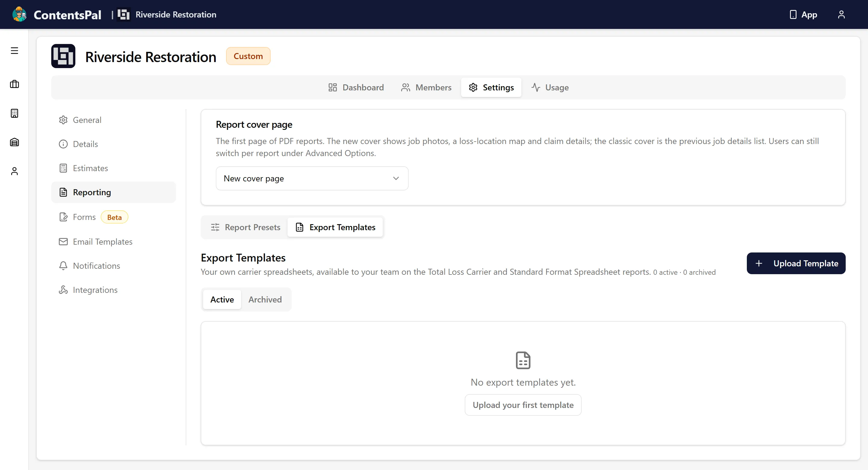Image resolution: width=868 pixels, height=470 pixels.
Task: Select the Settings tab
Action: pyautogui.click(x=491, y=87)
